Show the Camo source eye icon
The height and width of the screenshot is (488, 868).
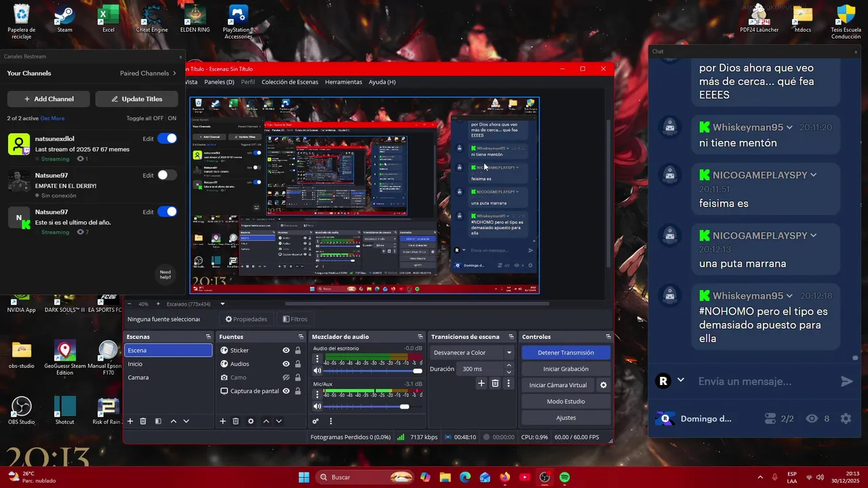click(286, 378)
